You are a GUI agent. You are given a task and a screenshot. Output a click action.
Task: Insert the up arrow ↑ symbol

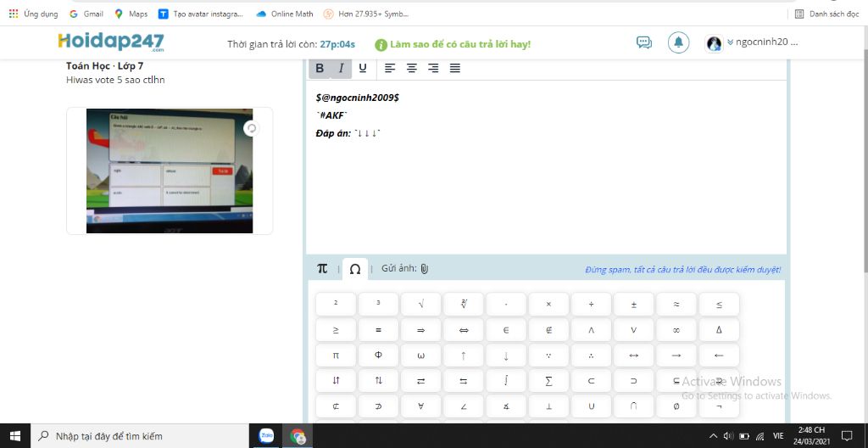464,356
